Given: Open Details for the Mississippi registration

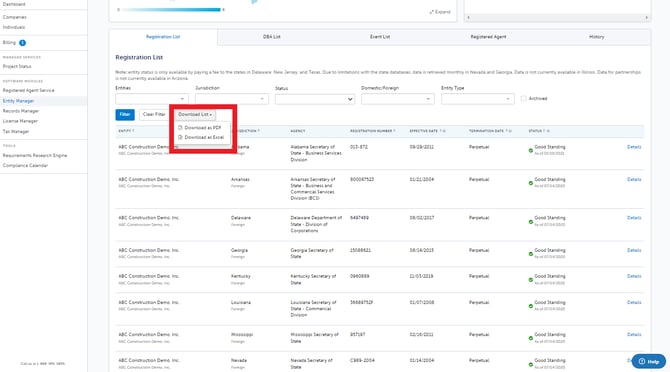Looking at the screenshot, I should [x=634, y=335].
